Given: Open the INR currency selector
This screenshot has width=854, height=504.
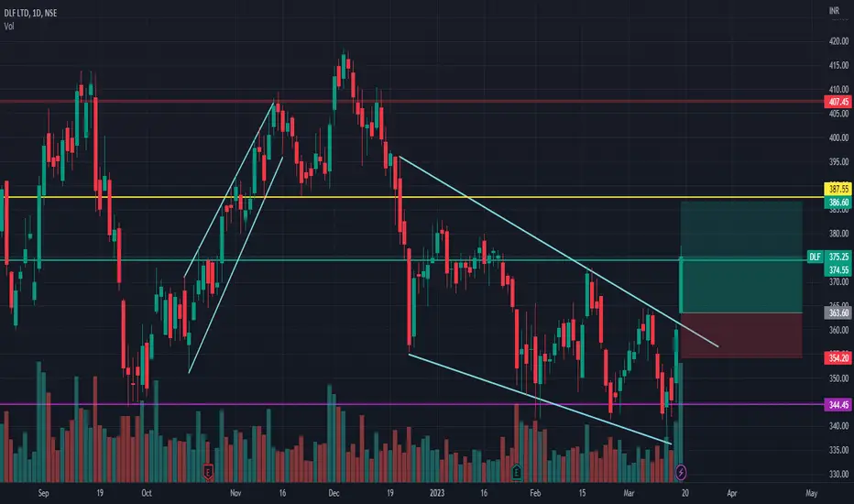Looking at the screenshot, I should tap(834, 10).
